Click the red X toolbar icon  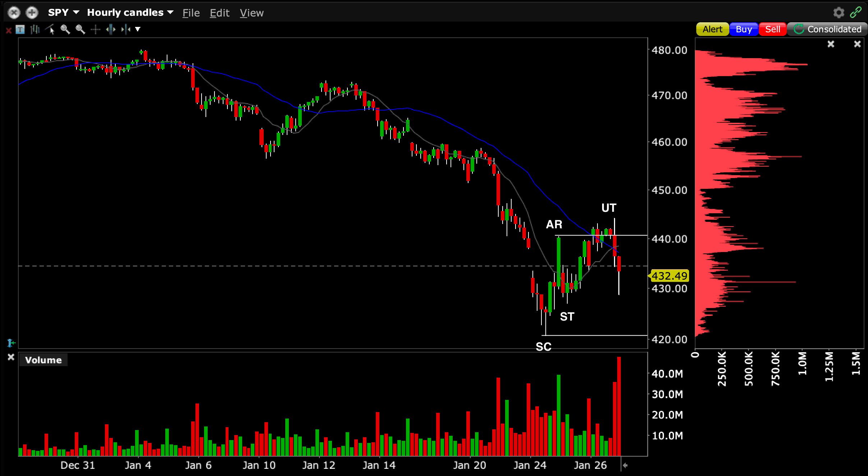coord(9,31)
